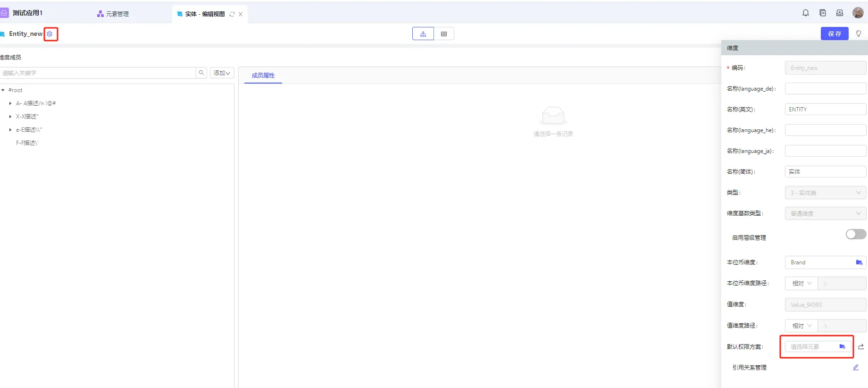Open the inbox download icon in header
This screenshot has height=388, width=868.
[840, 13]
